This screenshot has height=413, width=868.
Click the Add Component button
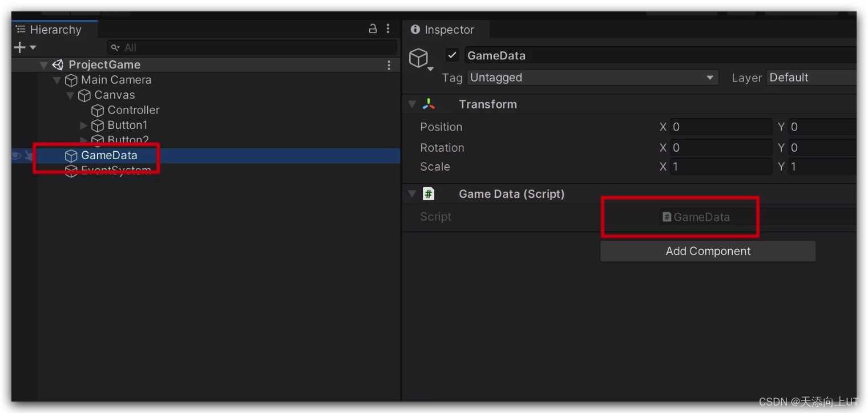coord(708,251)
